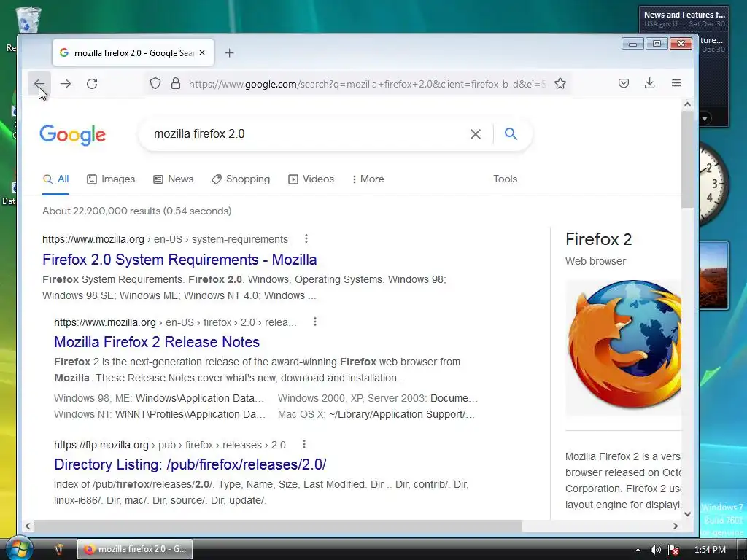
Task: Click the browser URL address bar
Action: tap(367, 84)
